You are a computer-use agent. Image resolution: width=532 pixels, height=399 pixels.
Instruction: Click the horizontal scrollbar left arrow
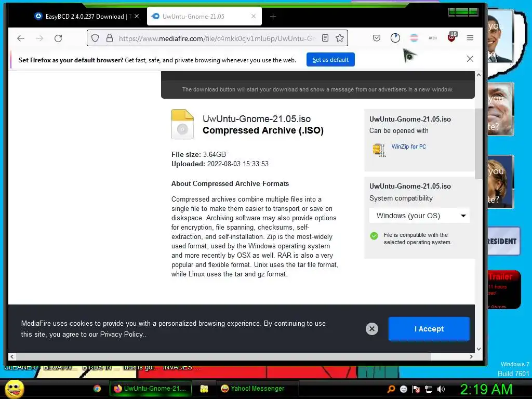(12, 356)
